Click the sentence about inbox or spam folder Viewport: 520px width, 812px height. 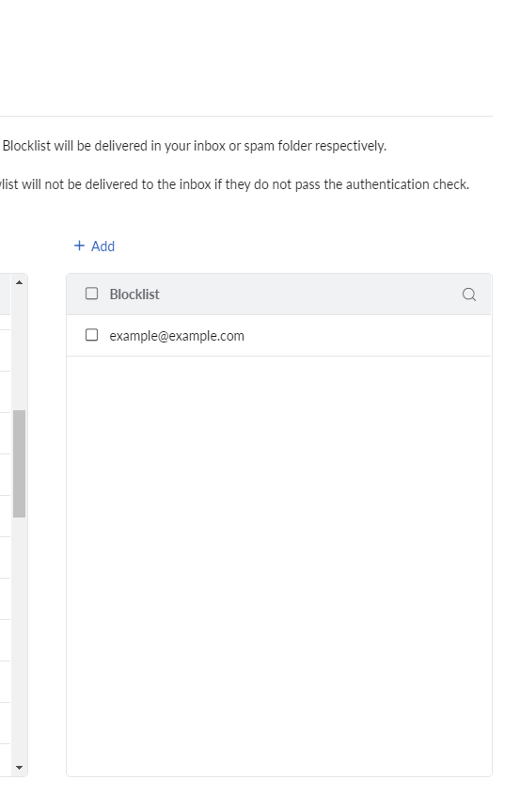(194, 146)
